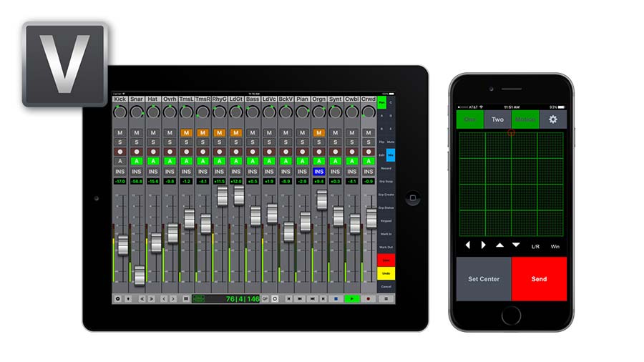
Task: Switch to the One tab on phone
Action: (470, 119)
